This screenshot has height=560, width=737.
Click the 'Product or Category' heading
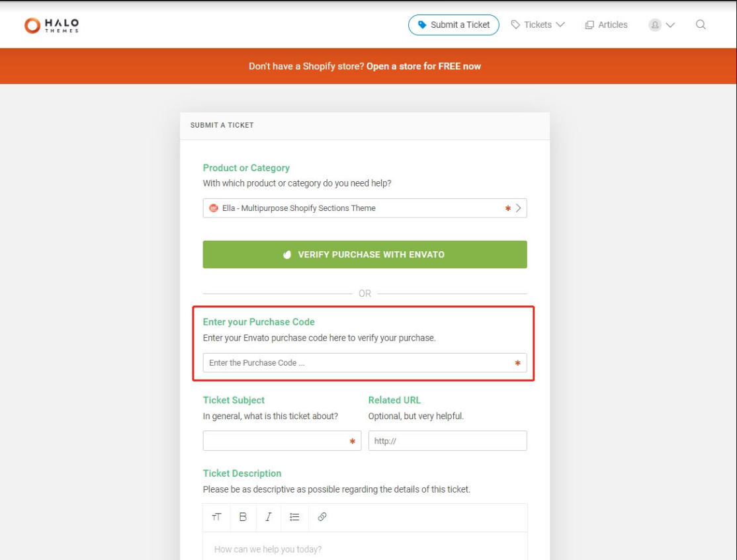click(x=246, y=168)
